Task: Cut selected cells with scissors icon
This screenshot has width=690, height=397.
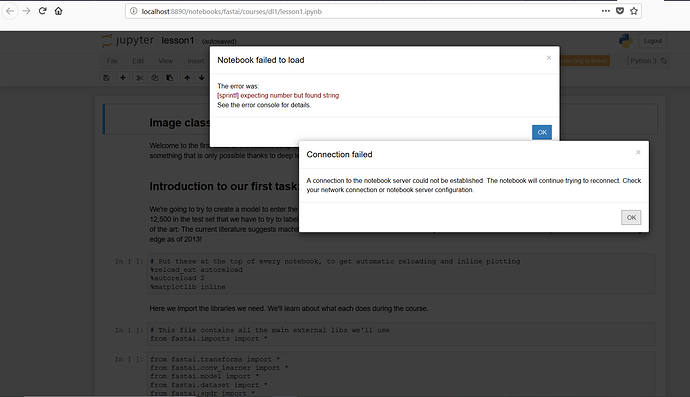Action: click(x=140, y=78)
